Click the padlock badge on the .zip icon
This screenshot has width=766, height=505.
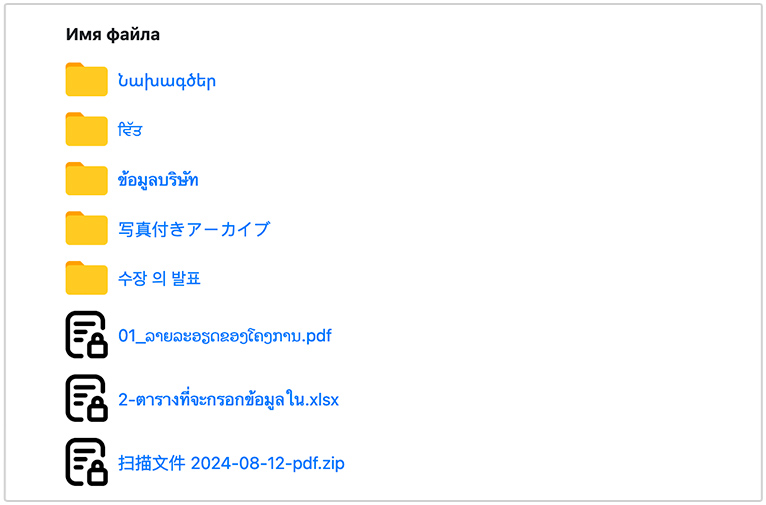coord(97,475)
